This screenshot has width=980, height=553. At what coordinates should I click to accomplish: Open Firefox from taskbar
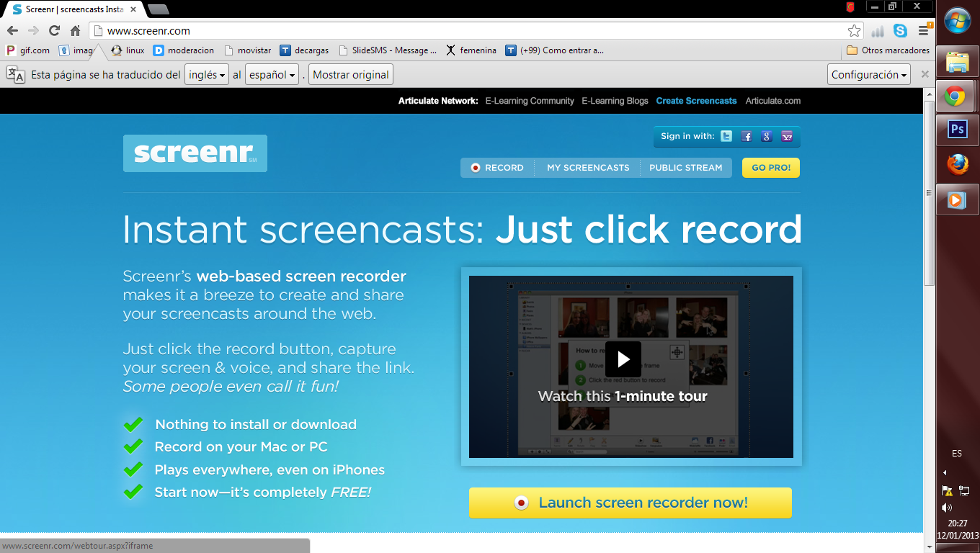coord(957,165)
